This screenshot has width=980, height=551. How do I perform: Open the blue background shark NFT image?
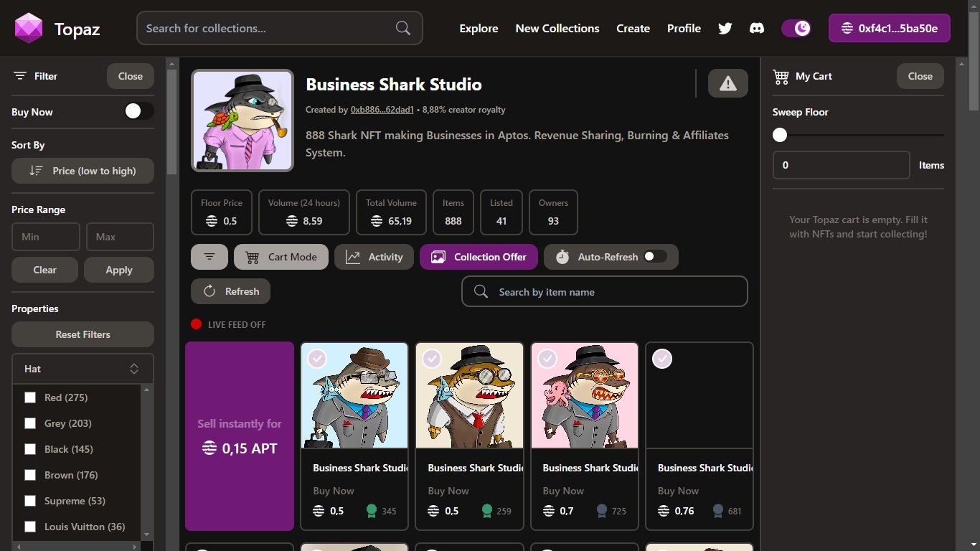click(354, 395)
